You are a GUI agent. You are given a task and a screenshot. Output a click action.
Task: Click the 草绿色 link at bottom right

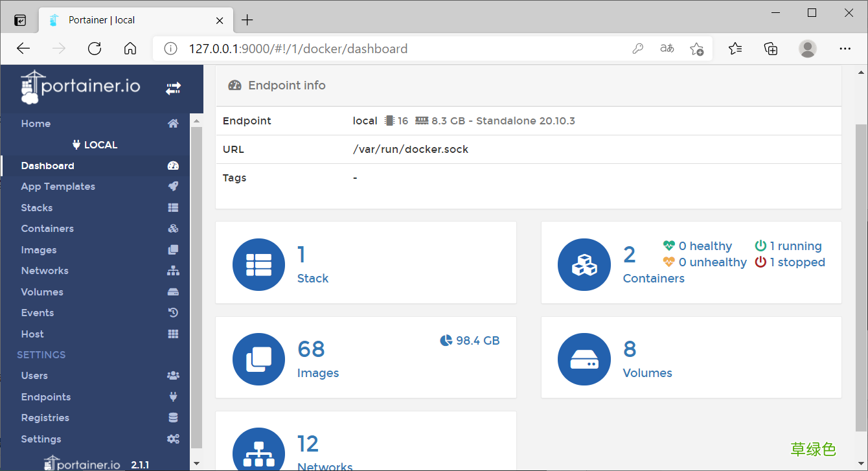click(x=814, y=448)
